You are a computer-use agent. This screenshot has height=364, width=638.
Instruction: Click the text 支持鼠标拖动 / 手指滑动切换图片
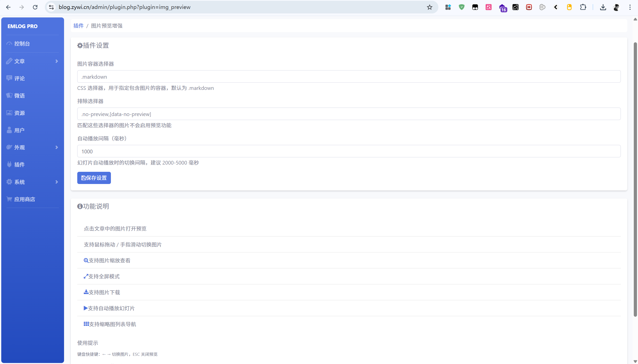[x=123, y=244]
